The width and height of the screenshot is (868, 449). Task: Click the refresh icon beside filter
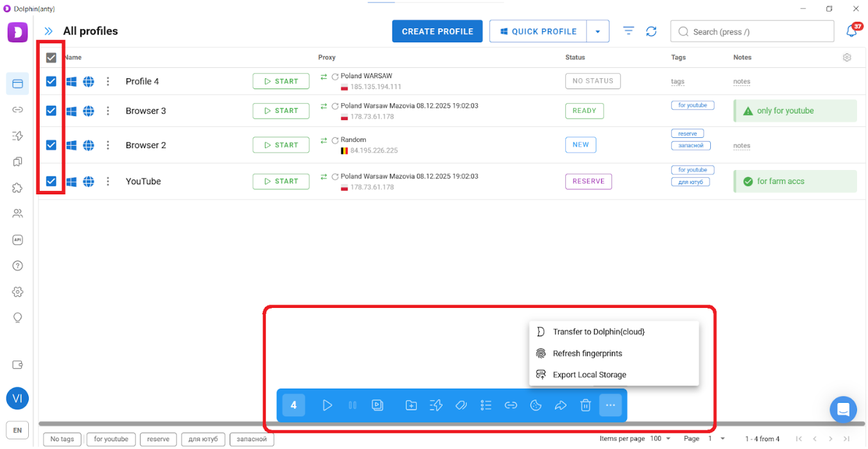[651, 31]
